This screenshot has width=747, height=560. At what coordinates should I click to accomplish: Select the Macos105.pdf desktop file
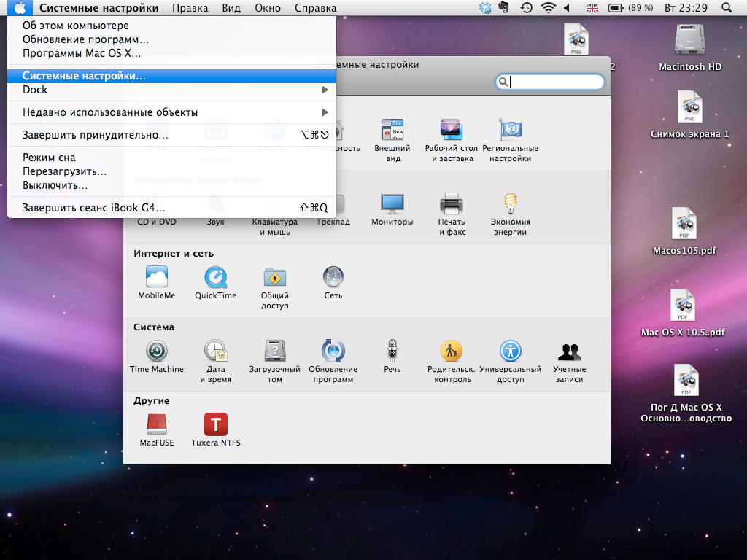684,231
